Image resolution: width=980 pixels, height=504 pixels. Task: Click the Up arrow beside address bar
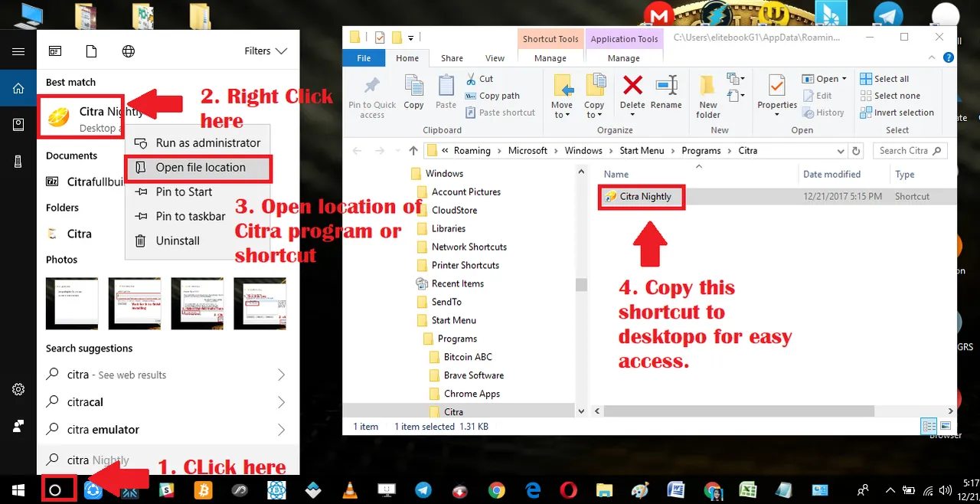click(414, 151)
